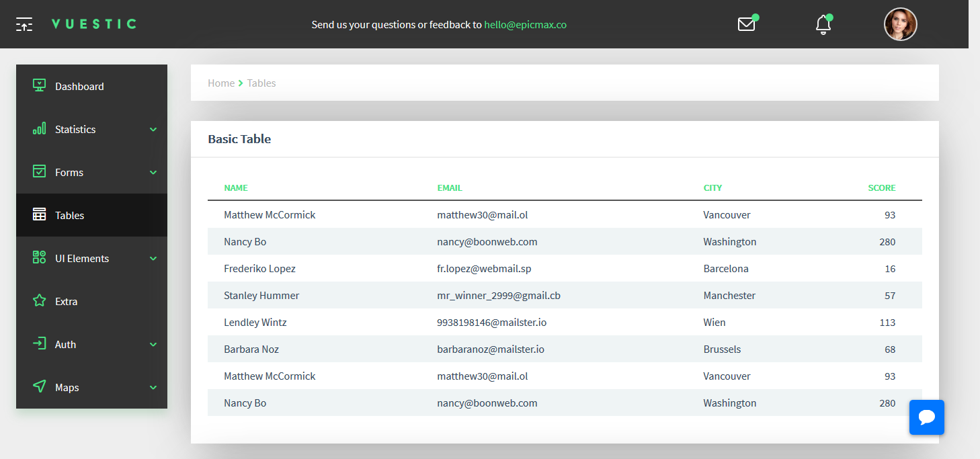Click the Statistics bar chart icon
Image resolution: width=980 pixels, height=459 pixels.
[40, 128]
